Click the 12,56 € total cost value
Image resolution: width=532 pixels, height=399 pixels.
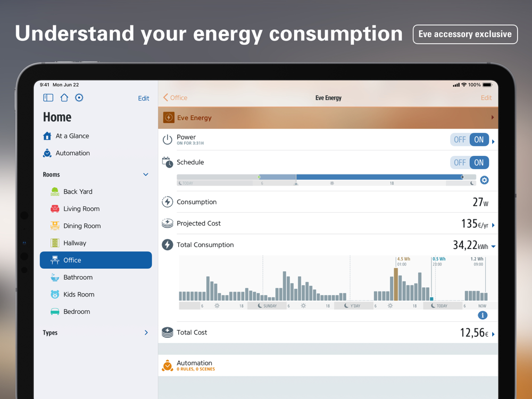(x=475, y=333)
